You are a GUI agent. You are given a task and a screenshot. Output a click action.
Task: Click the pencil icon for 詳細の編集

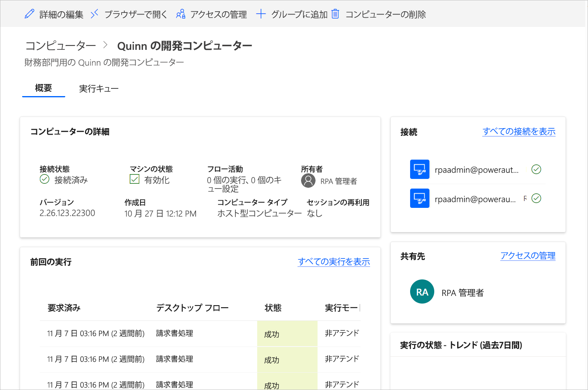coord(29,14)
